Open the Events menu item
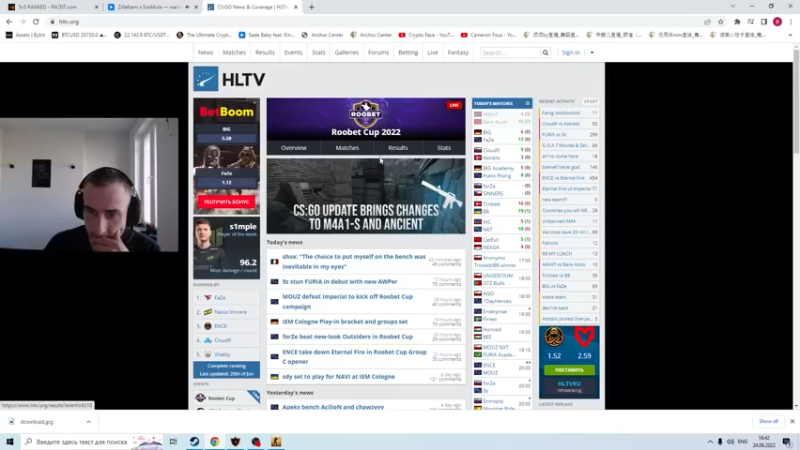 [293, 53]
